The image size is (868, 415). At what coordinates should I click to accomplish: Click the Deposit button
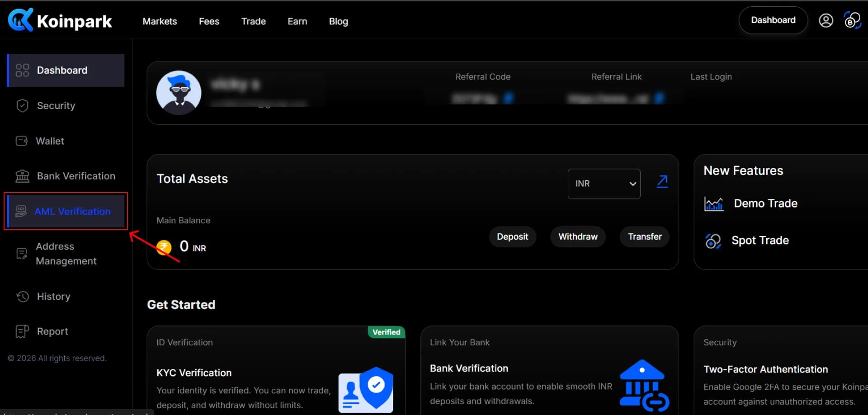[x=512, y=236]
